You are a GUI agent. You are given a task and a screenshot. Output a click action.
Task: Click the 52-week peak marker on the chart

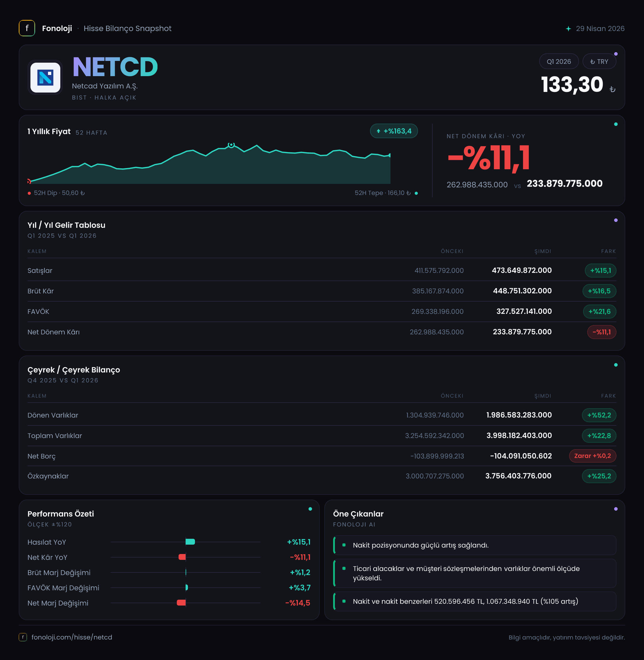(x=231, y=145)
